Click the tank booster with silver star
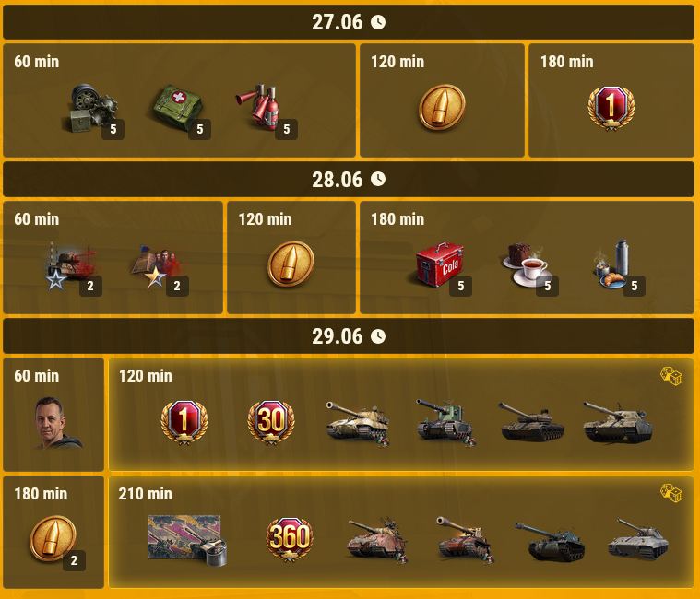The width and height of the screenshot is (700, 599). (x=71, y=265)
